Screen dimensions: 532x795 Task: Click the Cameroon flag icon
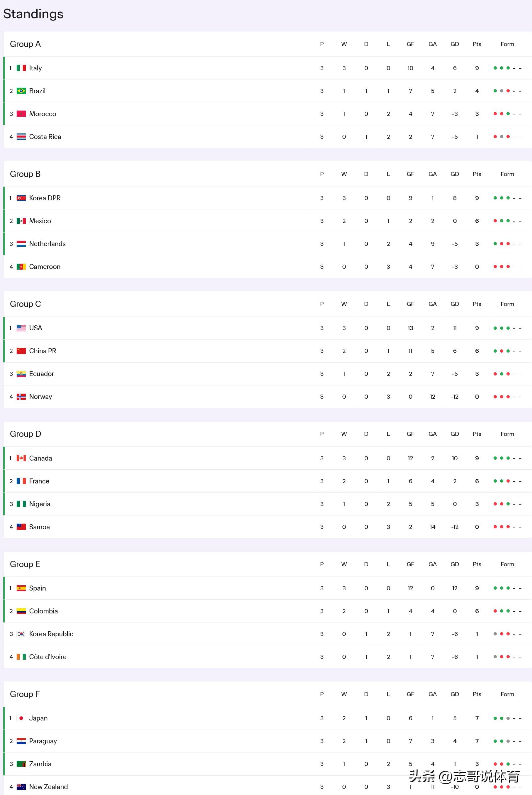click(x=21, y=267)
